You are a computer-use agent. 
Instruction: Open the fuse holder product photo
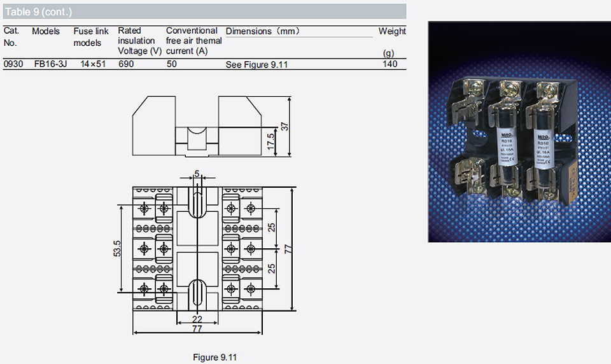pos(519,132)
